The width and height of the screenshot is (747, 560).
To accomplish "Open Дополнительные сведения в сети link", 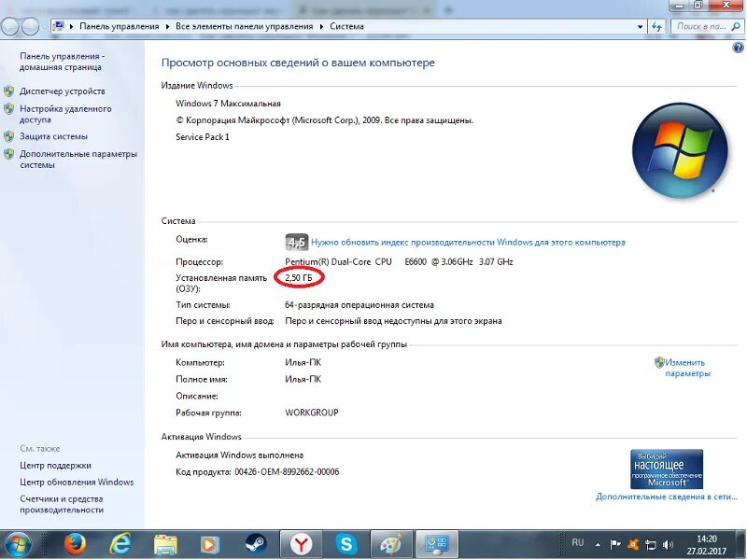I will coord(666,497).
